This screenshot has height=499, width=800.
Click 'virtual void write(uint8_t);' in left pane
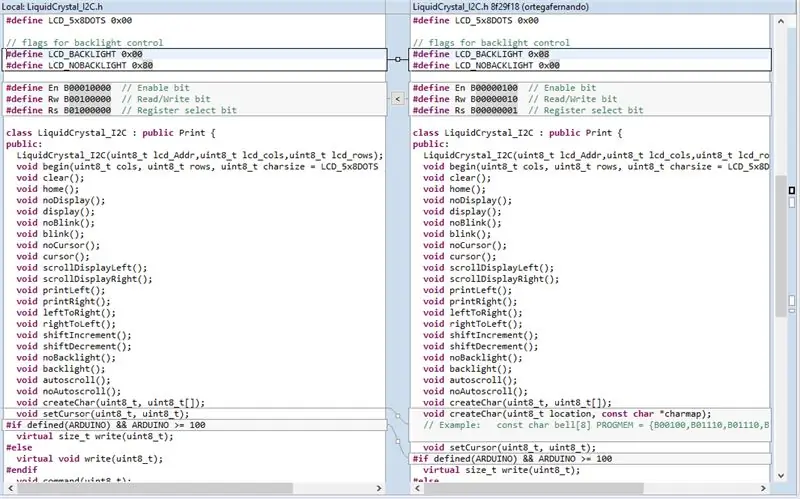(x=90, y=458)
